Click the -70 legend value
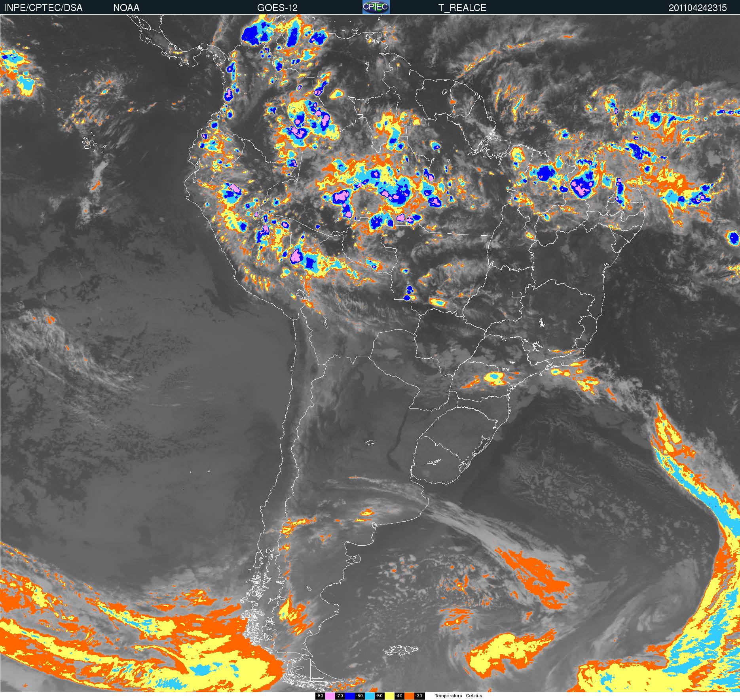Screen dimensions: 740x700 point(340,696)
